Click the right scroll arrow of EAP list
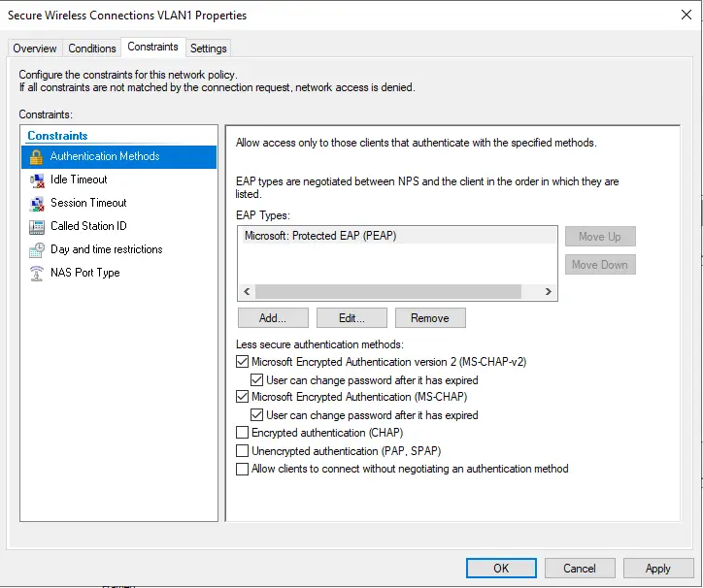 (x=548, y=291)
